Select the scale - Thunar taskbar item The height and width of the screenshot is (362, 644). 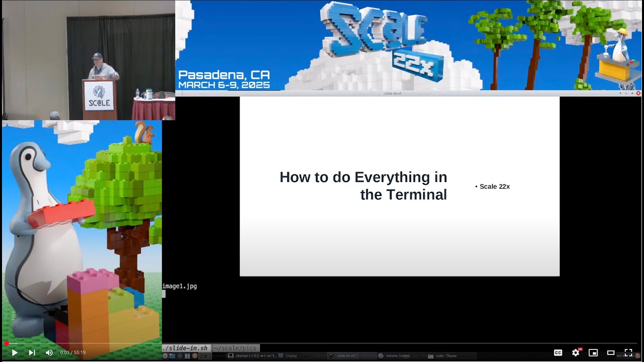click(x=443, y=355)
